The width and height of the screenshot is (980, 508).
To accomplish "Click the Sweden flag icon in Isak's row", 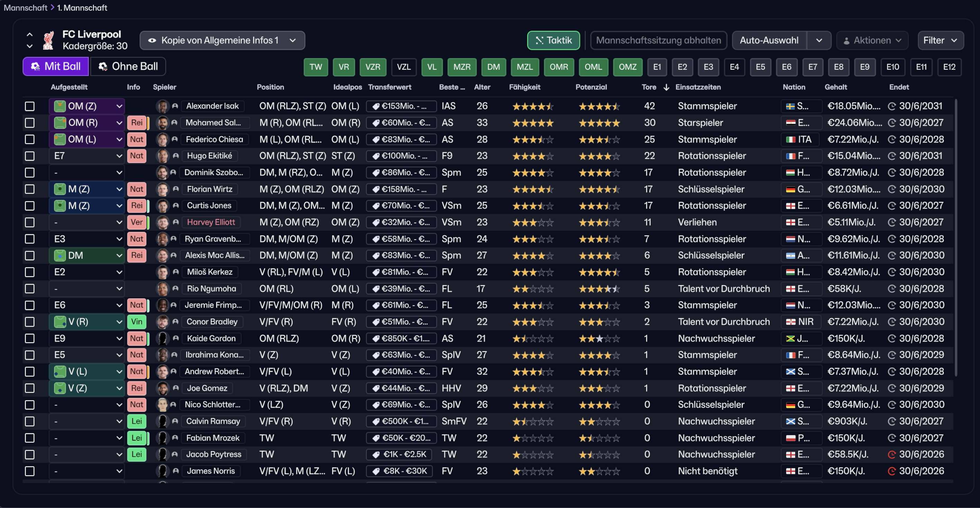I will (x=791, y=106).
